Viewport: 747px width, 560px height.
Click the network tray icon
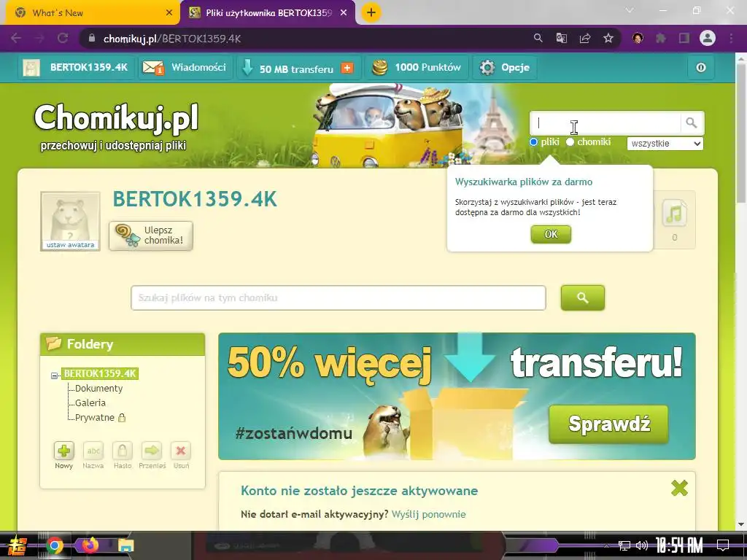click(624, 545)
